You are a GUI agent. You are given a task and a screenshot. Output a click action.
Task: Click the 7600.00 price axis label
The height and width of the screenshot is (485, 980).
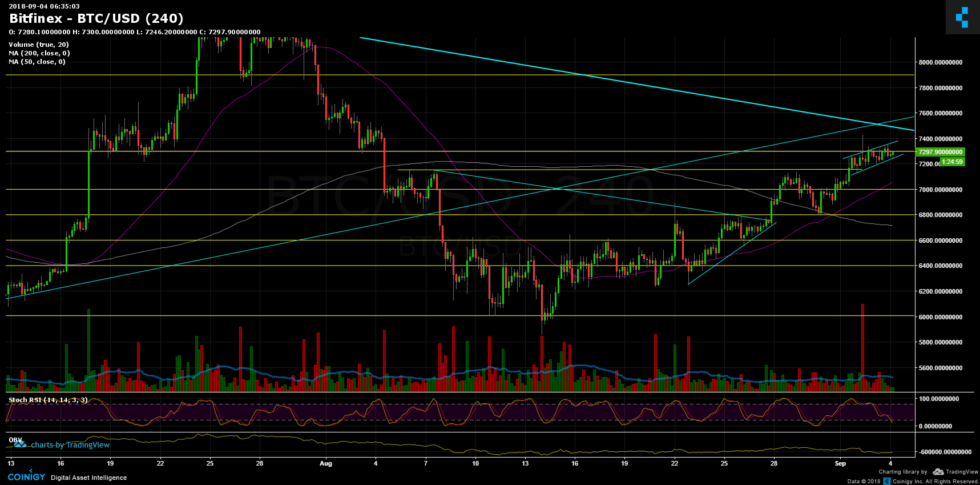[941, 113]
